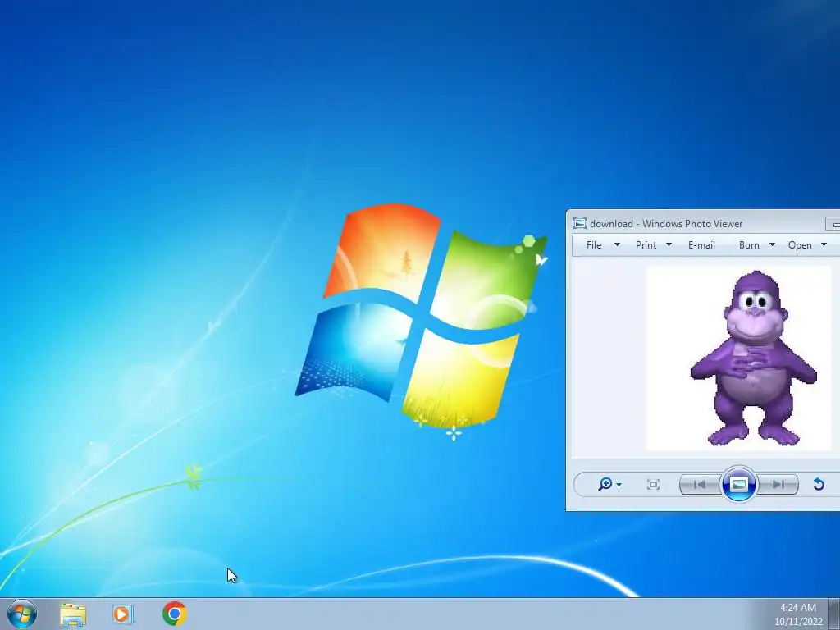Viewport: 840px width, 630px height.
Task: Click the 10/11/2022 date in the tray
Action: click(798, 622)
